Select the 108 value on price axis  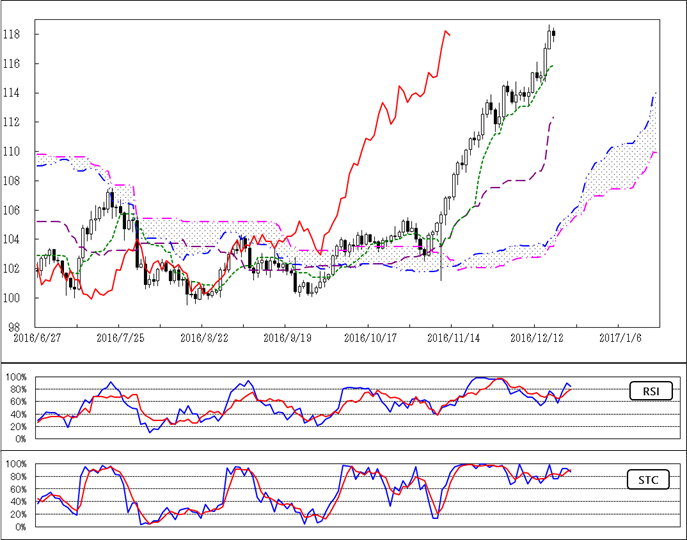[x=19, y=181]
